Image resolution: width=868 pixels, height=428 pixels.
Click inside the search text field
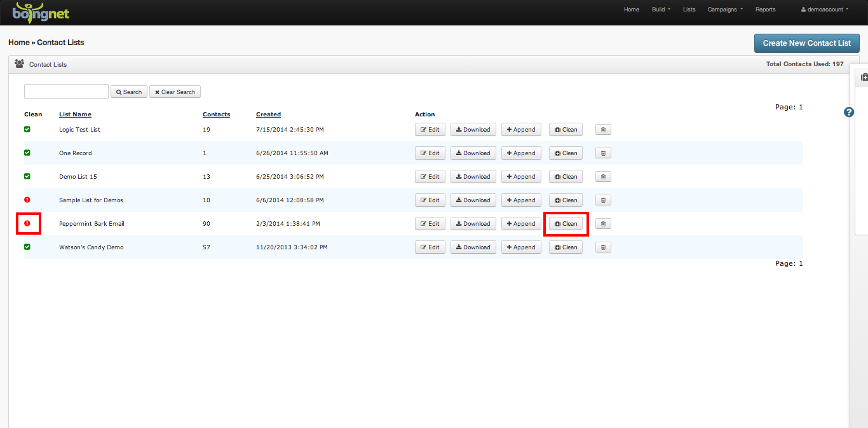[x=65, y=91]
